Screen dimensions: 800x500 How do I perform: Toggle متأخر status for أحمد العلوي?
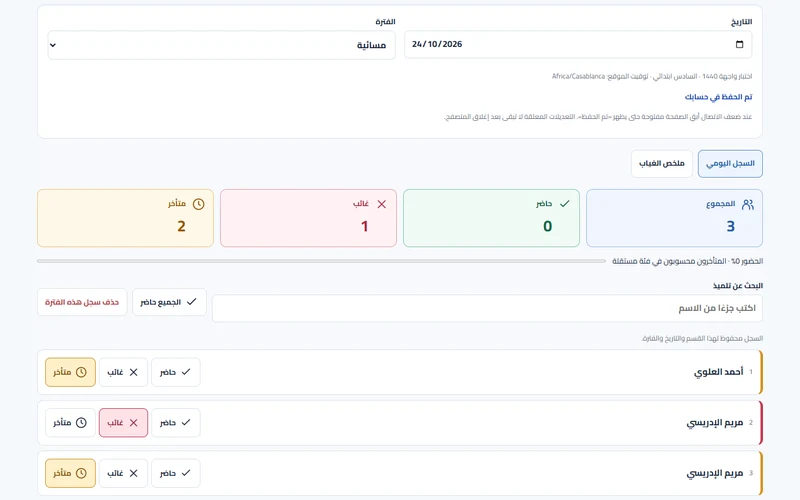point(70,372)
